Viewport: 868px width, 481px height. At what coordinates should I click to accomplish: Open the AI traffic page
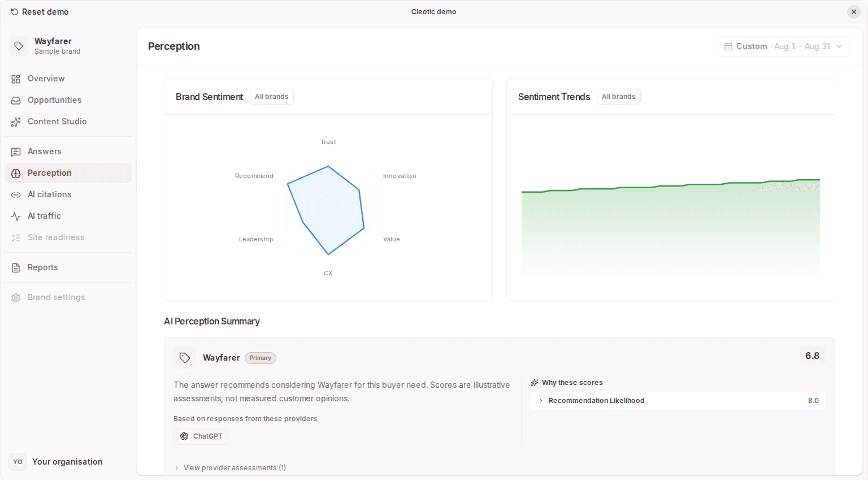[68, 216]
